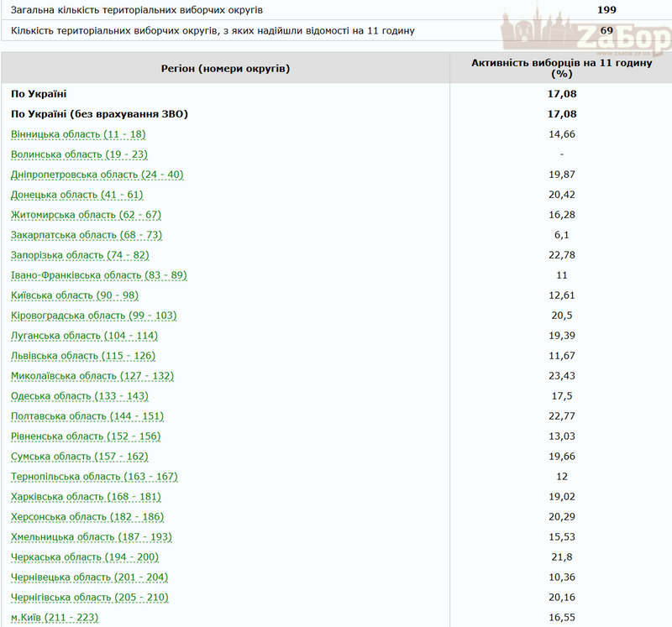672x627 pixels.
Task: Click the Донецька область (41 - 61) link
Action: (77, 195)
